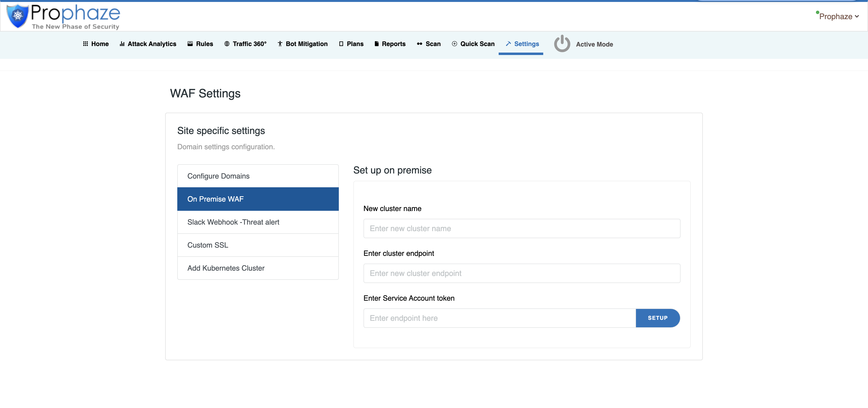Click the Home grid icon
Viewport: 868px width, 408px height.
pos(85,44)
